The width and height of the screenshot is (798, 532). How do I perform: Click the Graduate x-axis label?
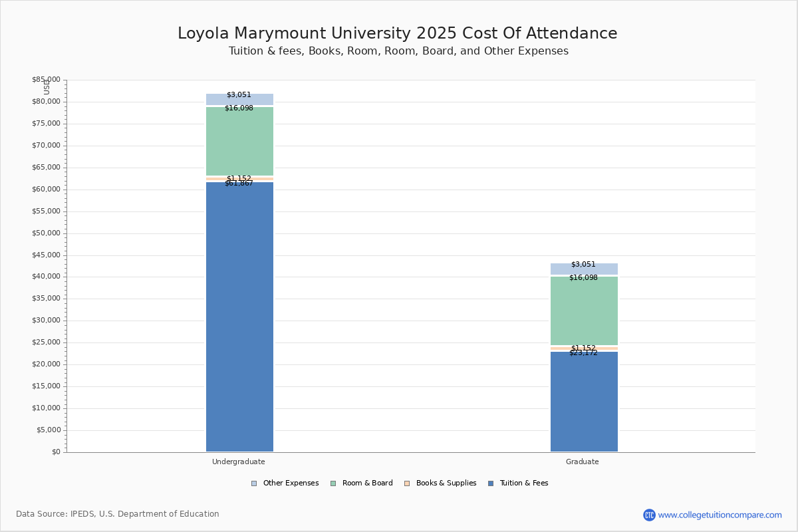click(583, 462)
